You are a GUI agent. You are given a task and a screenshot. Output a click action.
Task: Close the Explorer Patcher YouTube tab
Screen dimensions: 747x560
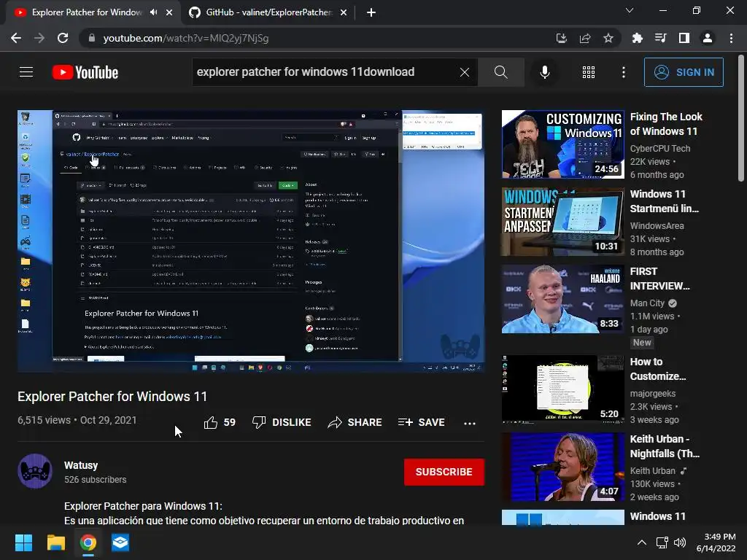pyautogui.click(x=169, y=12)
